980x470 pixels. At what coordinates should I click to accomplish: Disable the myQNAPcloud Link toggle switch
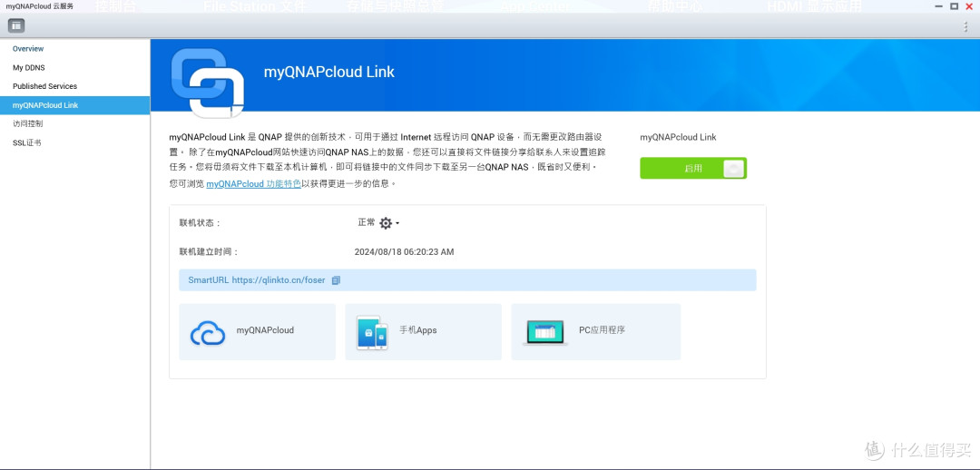pos(693,168)
